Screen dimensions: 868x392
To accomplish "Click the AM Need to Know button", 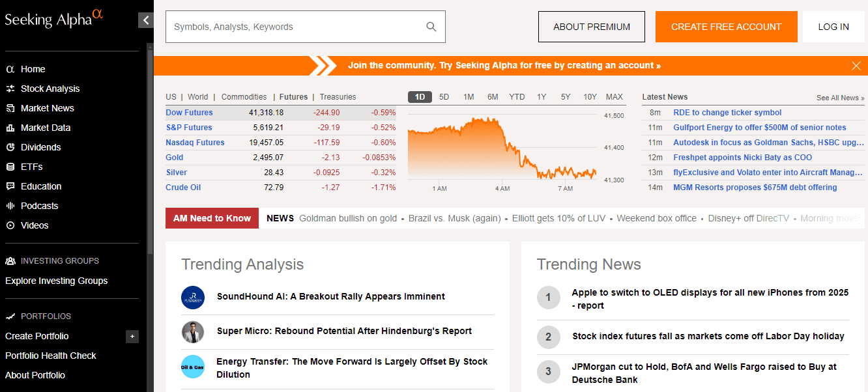I will pos(212,218).
